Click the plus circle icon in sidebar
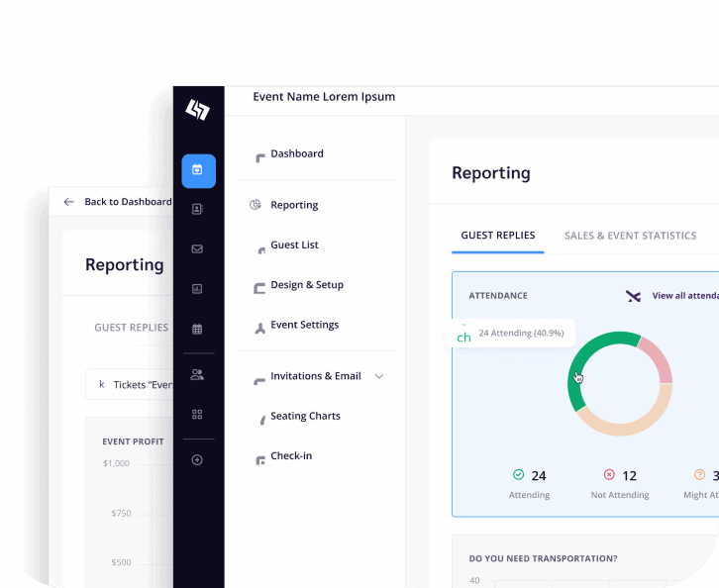The image size is (719, 588). 197,459
